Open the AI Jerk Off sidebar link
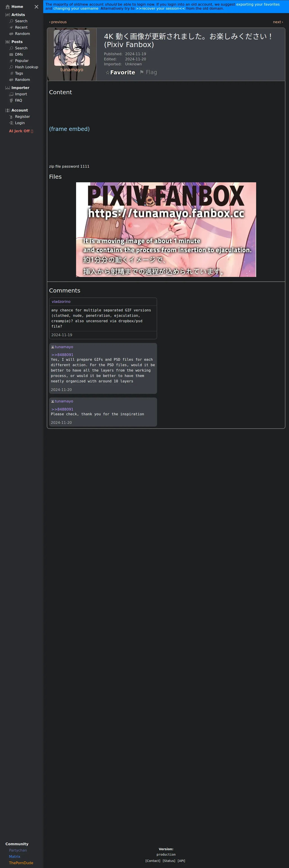 [x=21, y=131]
